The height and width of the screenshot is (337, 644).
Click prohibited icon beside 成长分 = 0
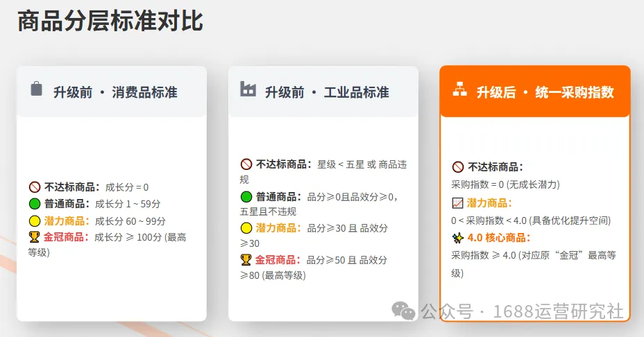[x=35, y=187]
